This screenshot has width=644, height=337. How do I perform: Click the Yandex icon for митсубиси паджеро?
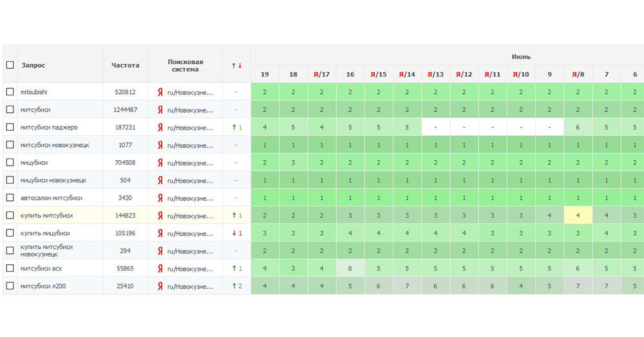coord(160,128)
